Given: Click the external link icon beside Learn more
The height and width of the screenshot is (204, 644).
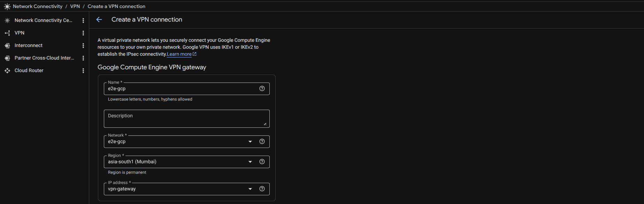Looking at the screenshot, I should pyautogui.click(x=194, y=54).
